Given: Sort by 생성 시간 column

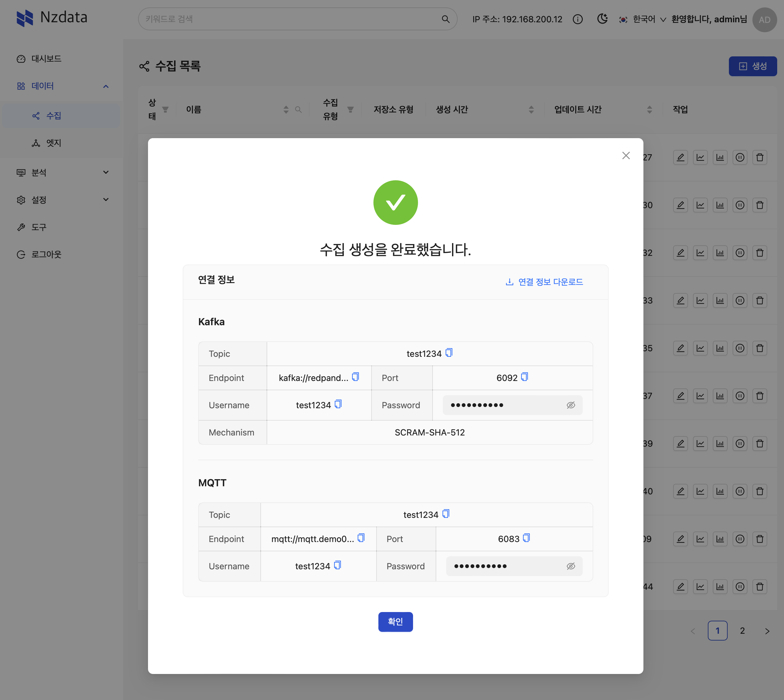Looking at the screenshot, I should tap(531, 110).
